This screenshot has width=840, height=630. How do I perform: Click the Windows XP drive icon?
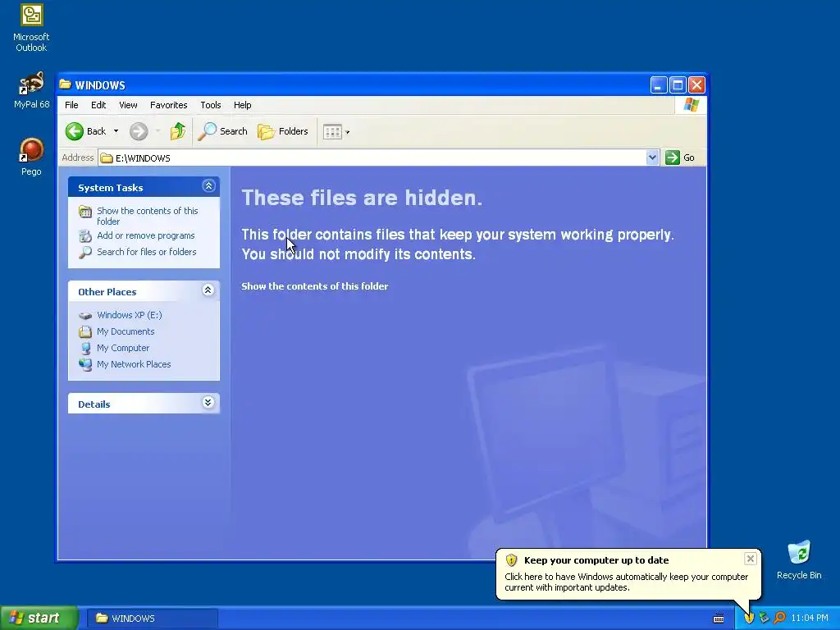tap(85, 316)
